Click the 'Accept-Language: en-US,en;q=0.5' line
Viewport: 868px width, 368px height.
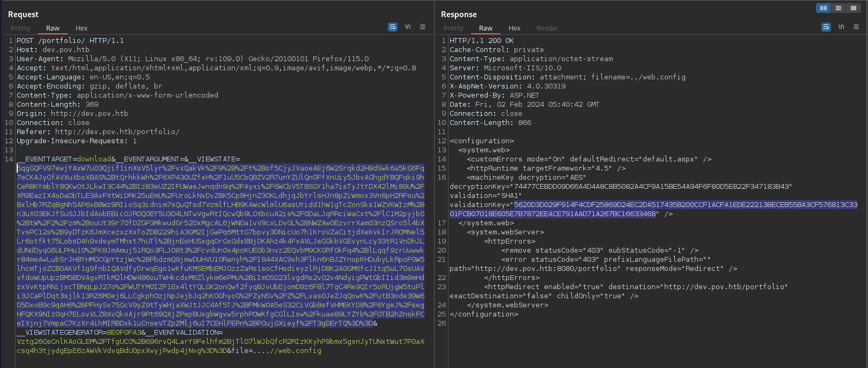(x=83, y=77)
